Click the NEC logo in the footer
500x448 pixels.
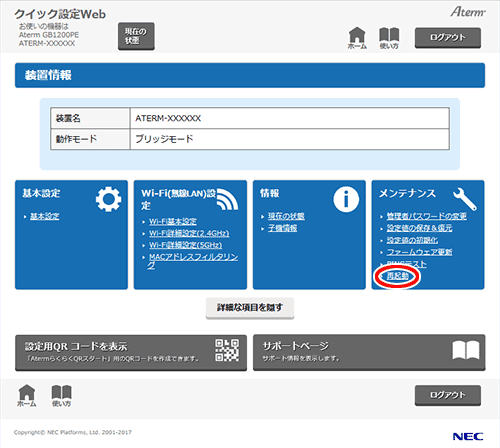coord(468,436)
